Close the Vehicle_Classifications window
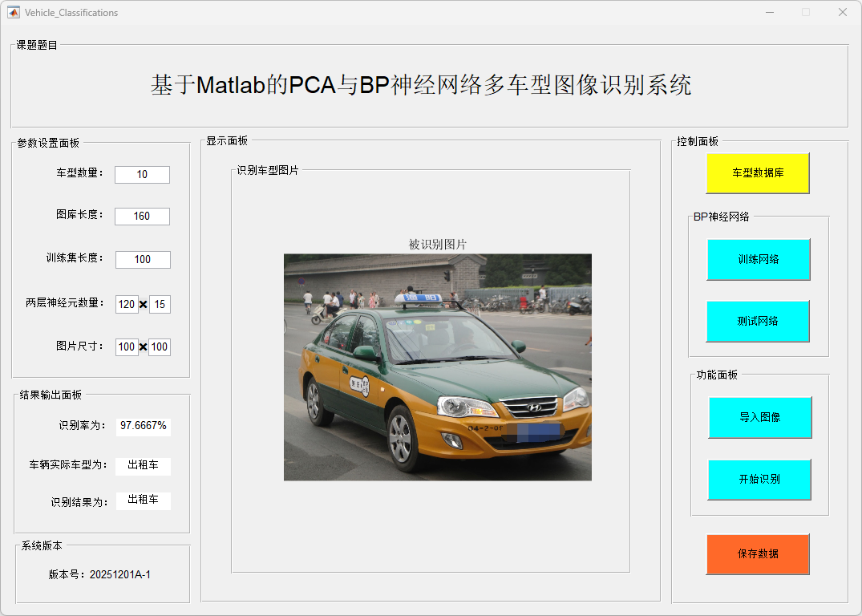The width and height of the screenshot is (862, 616). [842, 12]
